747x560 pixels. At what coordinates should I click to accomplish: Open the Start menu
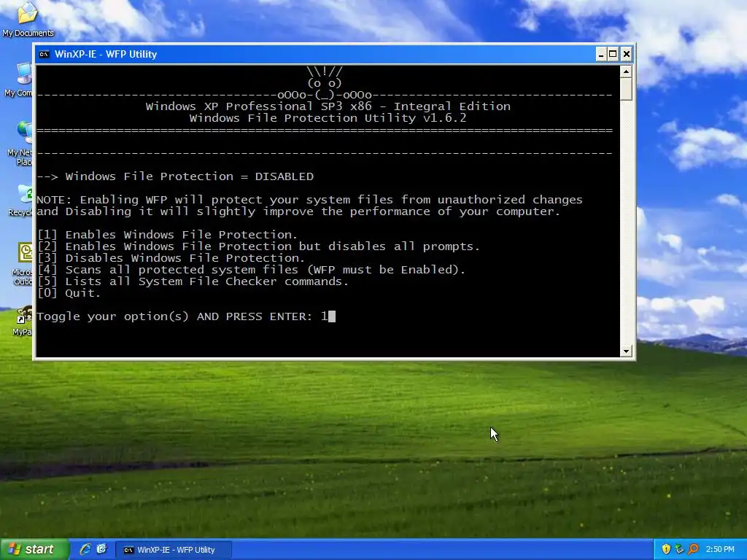(34, 549)
